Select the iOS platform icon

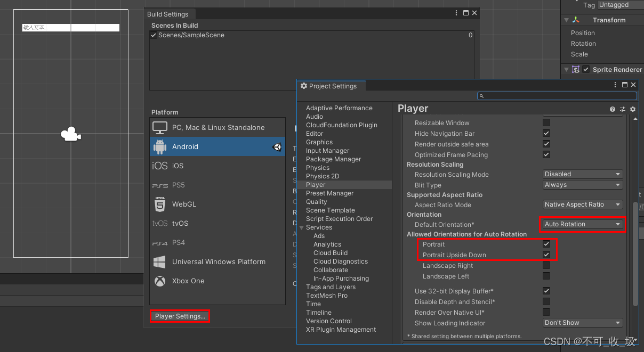click(x=160, y=166)
